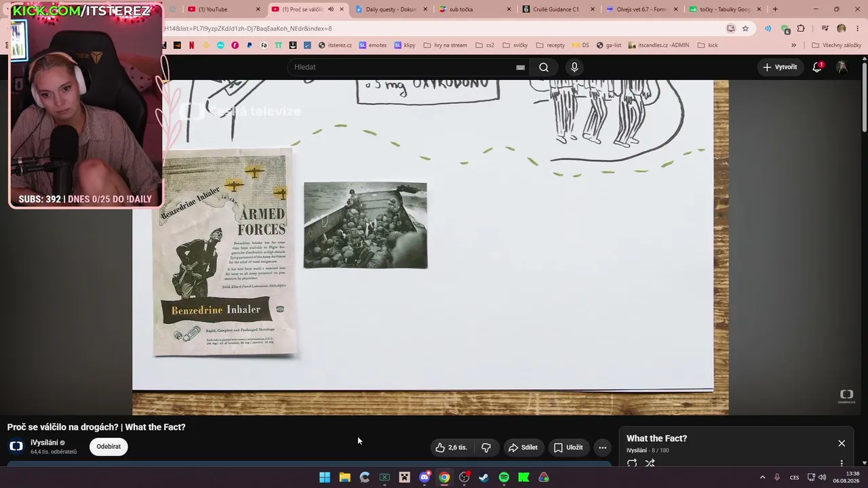
Task: Open the on-screen keyboard in search box
Action: click(520, 67)
